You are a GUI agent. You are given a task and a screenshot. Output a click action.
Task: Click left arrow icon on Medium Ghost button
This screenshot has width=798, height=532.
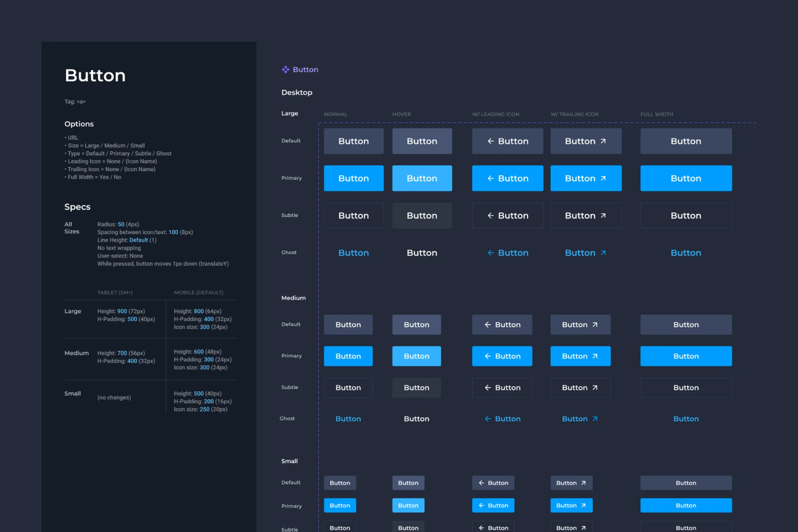(488, 419)
